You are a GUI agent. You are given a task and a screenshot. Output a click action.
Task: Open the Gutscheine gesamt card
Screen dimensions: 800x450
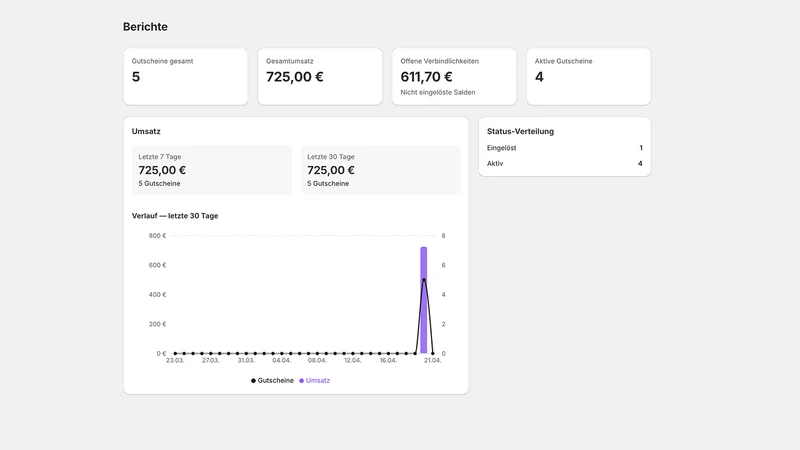click(x=186, y=77)
